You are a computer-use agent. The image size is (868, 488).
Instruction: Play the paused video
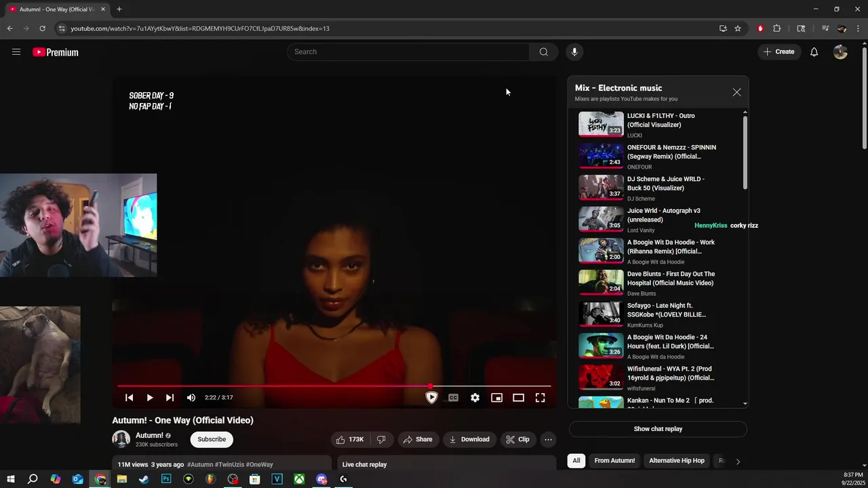150,398
